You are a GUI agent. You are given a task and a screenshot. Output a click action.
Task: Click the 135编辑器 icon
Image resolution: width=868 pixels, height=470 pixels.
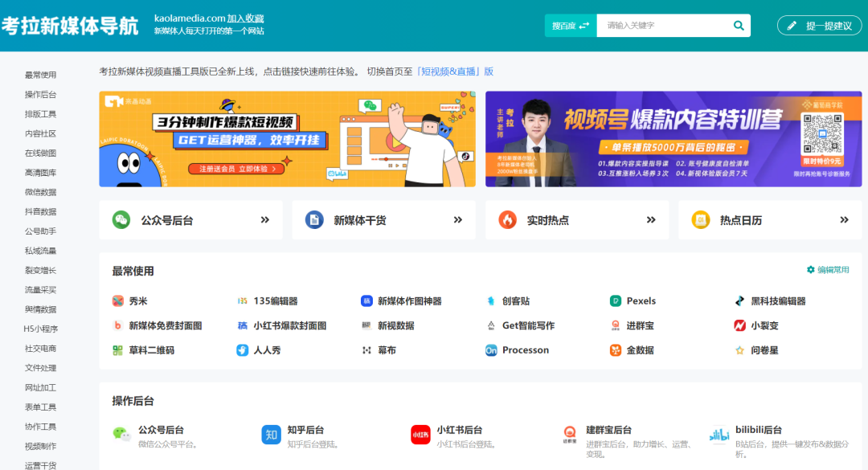point(243,301)
